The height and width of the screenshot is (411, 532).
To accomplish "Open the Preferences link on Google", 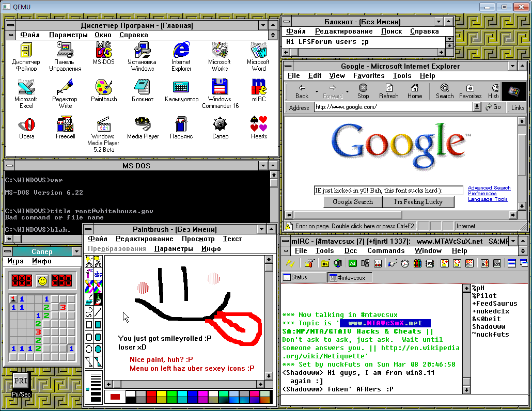I will pyautogui.click(x=482, y=194).
